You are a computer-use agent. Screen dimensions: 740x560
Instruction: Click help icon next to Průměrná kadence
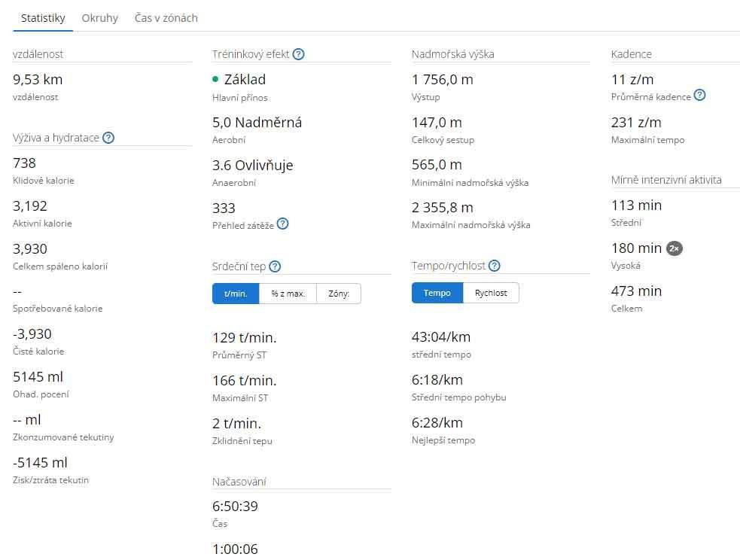tap(700, 96)
